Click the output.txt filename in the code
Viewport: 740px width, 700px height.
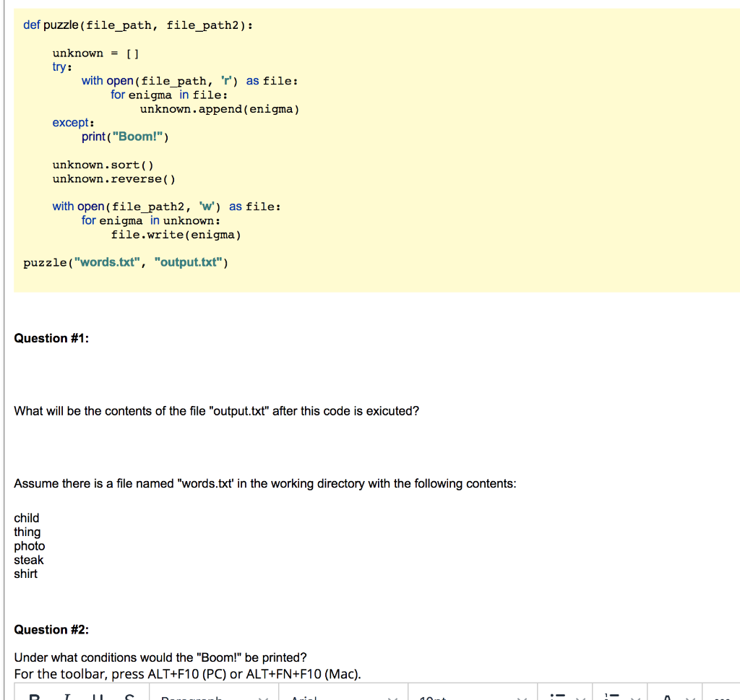[x=189, y=262]
